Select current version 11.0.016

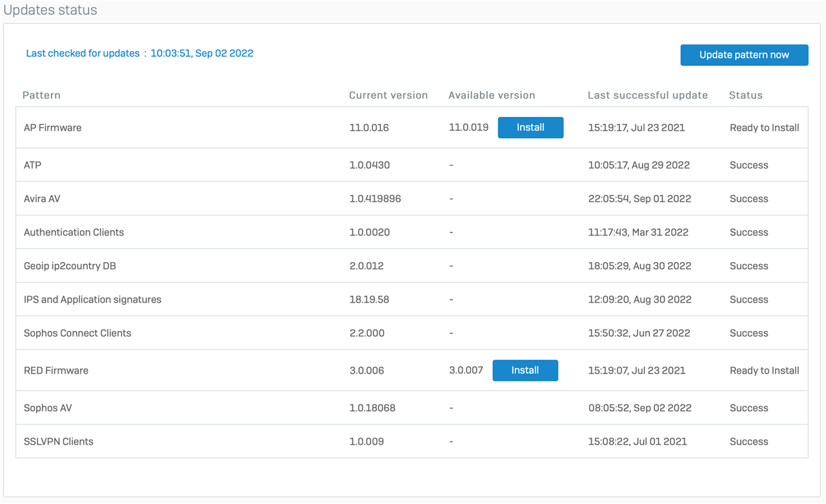tap(369, 128)
